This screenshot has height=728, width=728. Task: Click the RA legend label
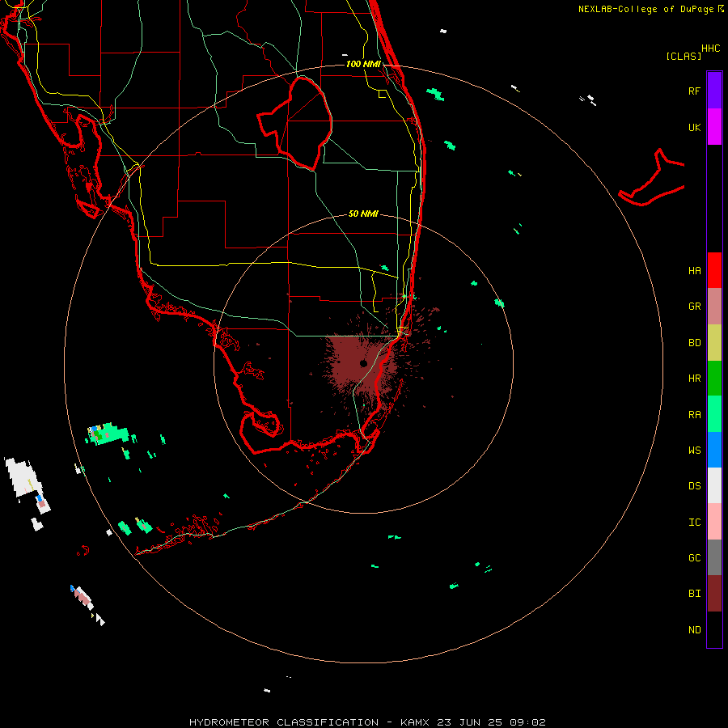click(694, 415)
